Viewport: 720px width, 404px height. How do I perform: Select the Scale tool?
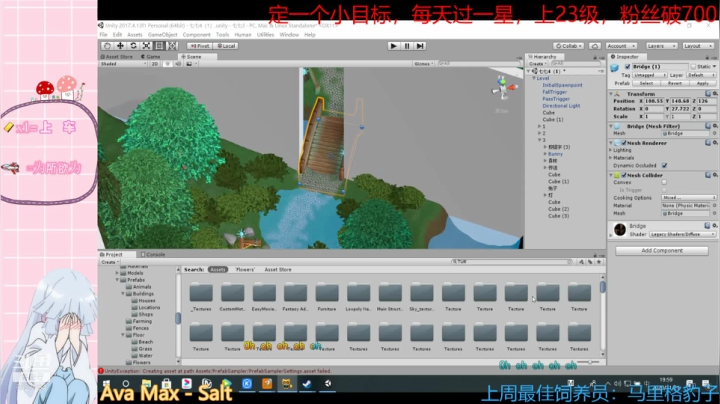[x=146, y=46]
